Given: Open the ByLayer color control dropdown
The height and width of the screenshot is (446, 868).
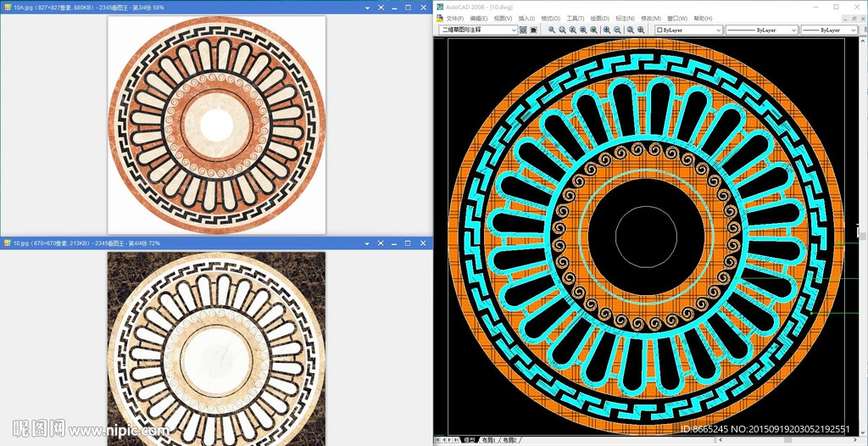Looking at the screenshot, I should (x=718, y=30).
